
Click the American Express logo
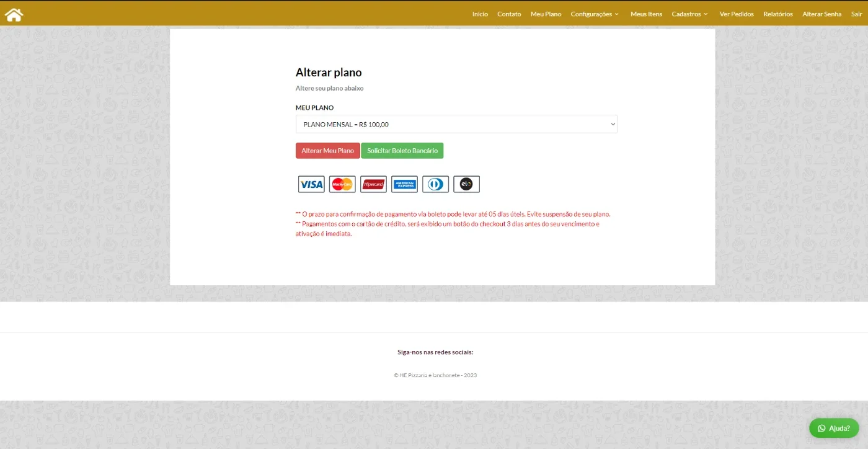(x=404, y=184)
